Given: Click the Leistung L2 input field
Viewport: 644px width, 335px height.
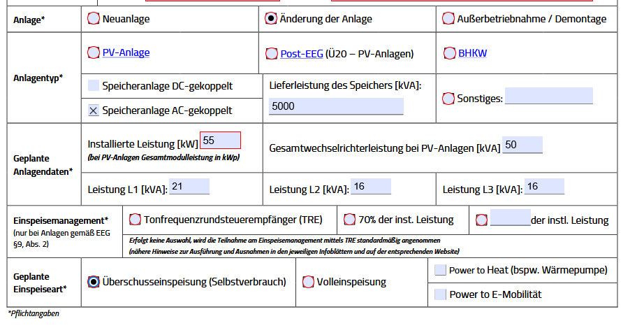Looking at the screenshot, I should tap(370, 186).
